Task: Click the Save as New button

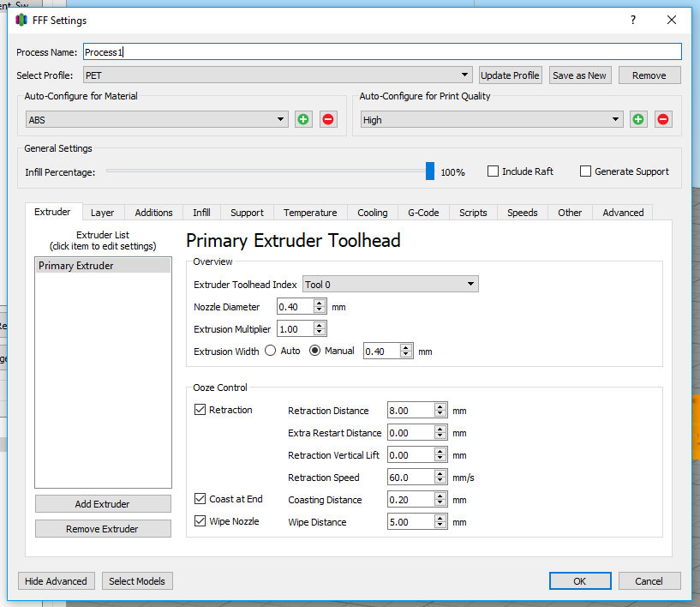Action: [579, 75]
